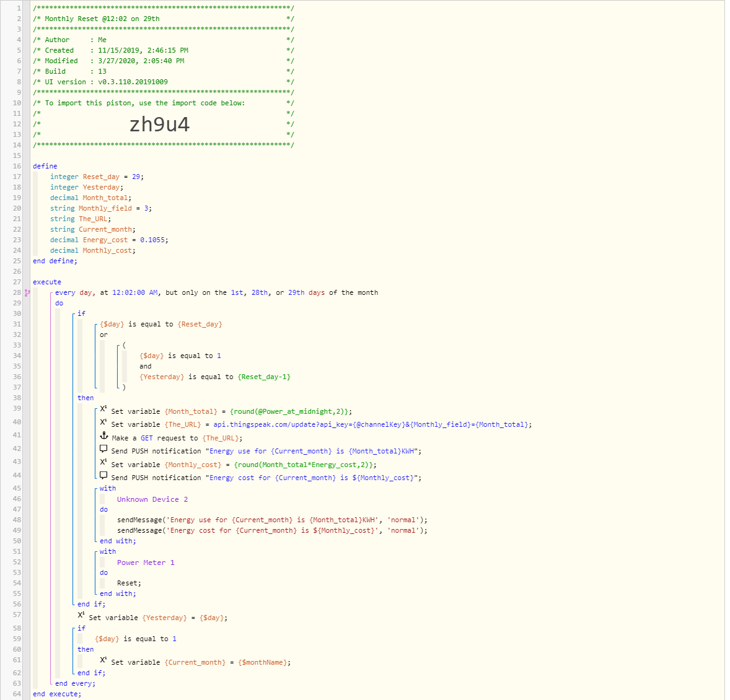Image resolution: width=730 pixels, height=700 pixels.
Task: Click '{$day} is equal to 1' on line 59
Action: 136,639
